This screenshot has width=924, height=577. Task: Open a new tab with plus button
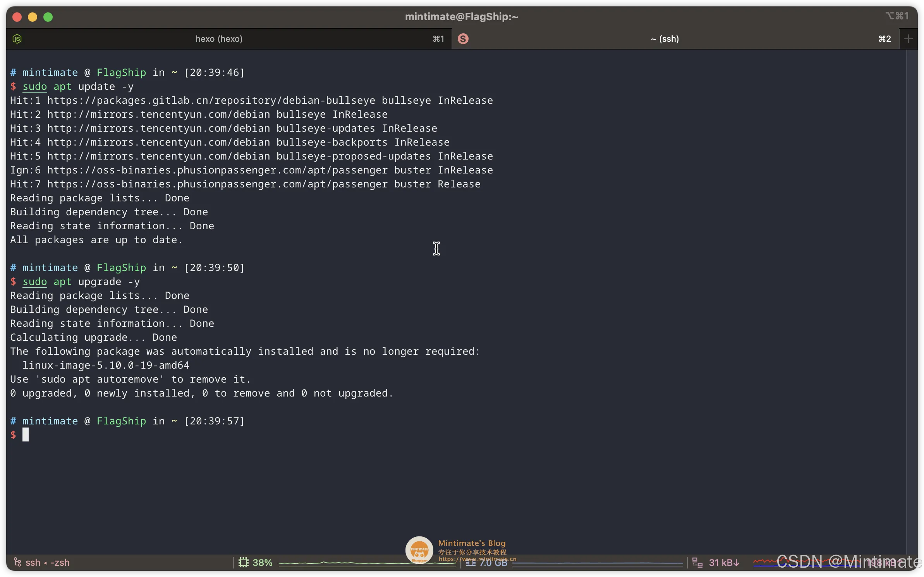pos(908,39)
